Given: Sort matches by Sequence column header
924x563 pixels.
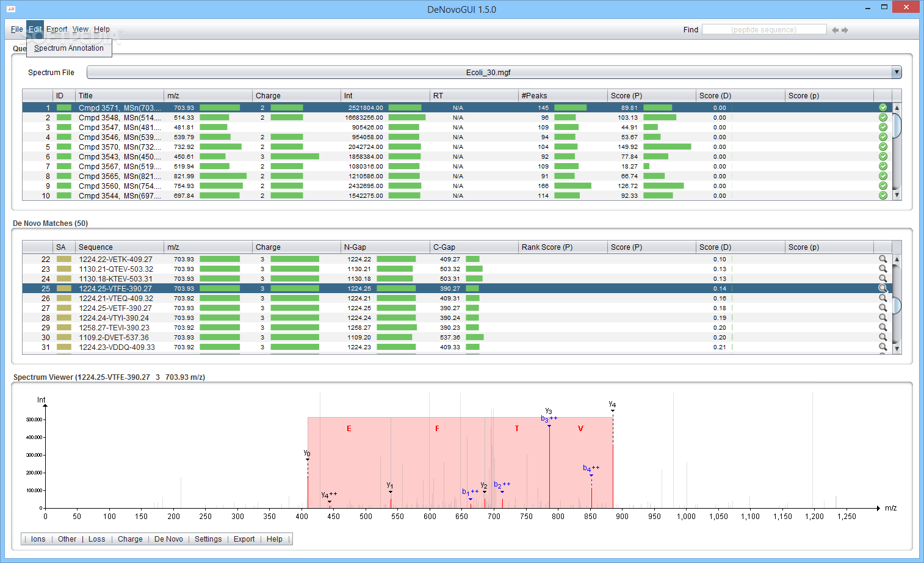Looking at the screenshot, I should click(x=120, y=247).
